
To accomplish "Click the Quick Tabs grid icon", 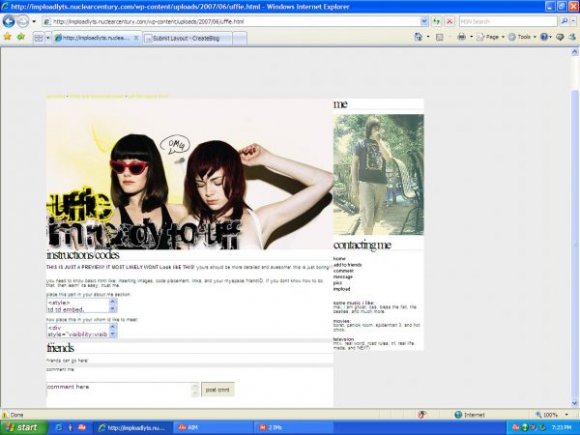I will pos(38,38).
